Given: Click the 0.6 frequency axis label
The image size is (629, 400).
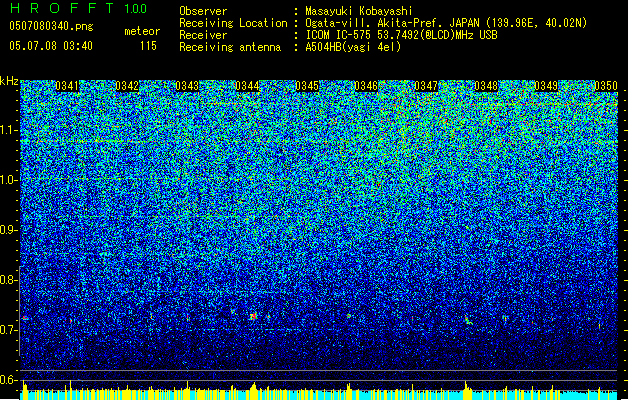Looking at the screenshot, I should 8,380.
